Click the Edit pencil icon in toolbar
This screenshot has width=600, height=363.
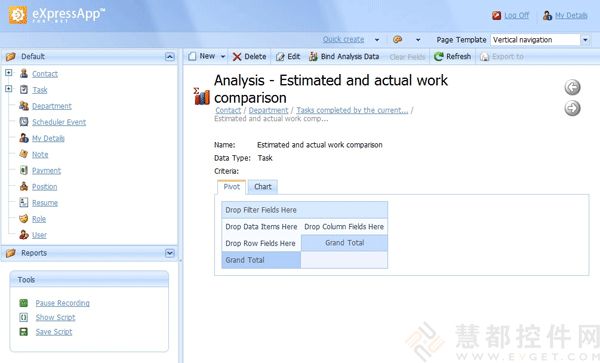280,57
